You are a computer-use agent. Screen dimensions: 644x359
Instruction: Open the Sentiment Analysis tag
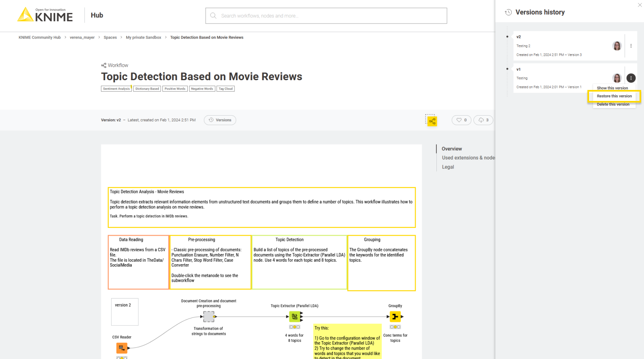coord(116,89)
